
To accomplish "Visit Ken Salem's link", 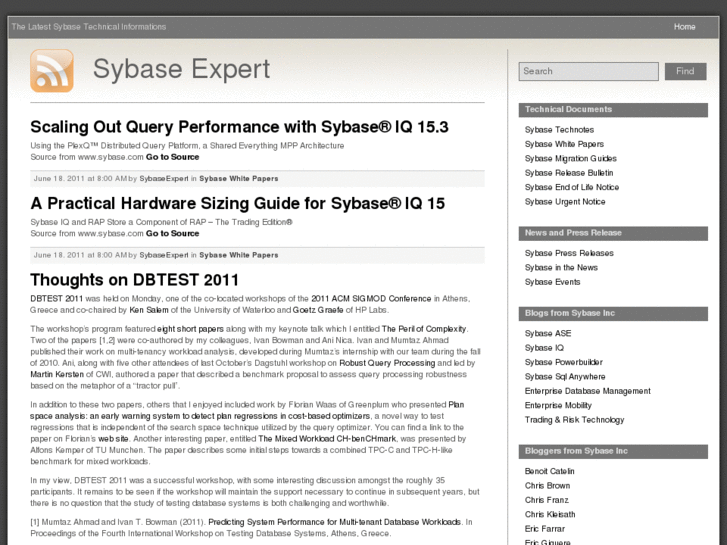I will pyautogui.click(x=149, y=310).
